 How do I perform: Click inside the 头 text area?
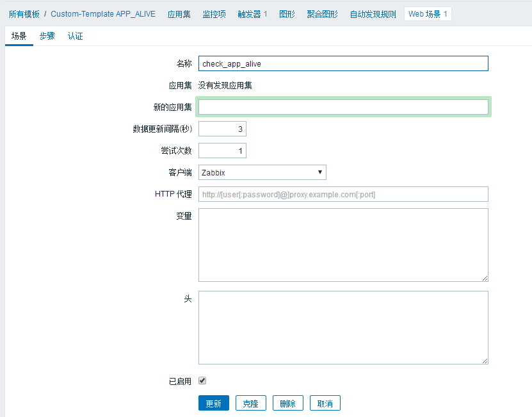pyautogui.click(x=343, y=328)
